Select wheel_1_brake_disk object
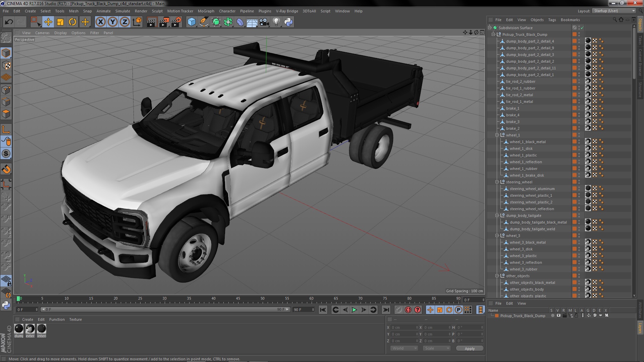This screenshot has height=362, width=644. pos(527,175)
